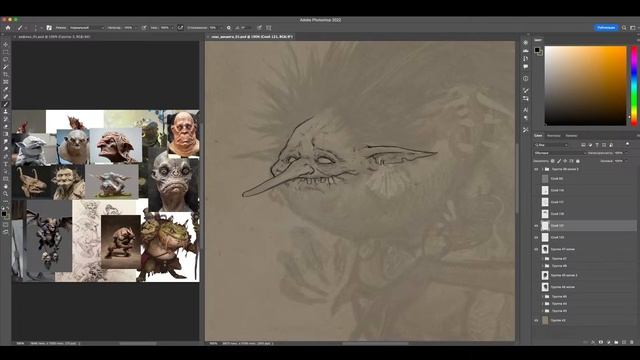Select the History Brush tool
Image resolution: width=640 pixels, height=360 pixels.
[6, 119]
